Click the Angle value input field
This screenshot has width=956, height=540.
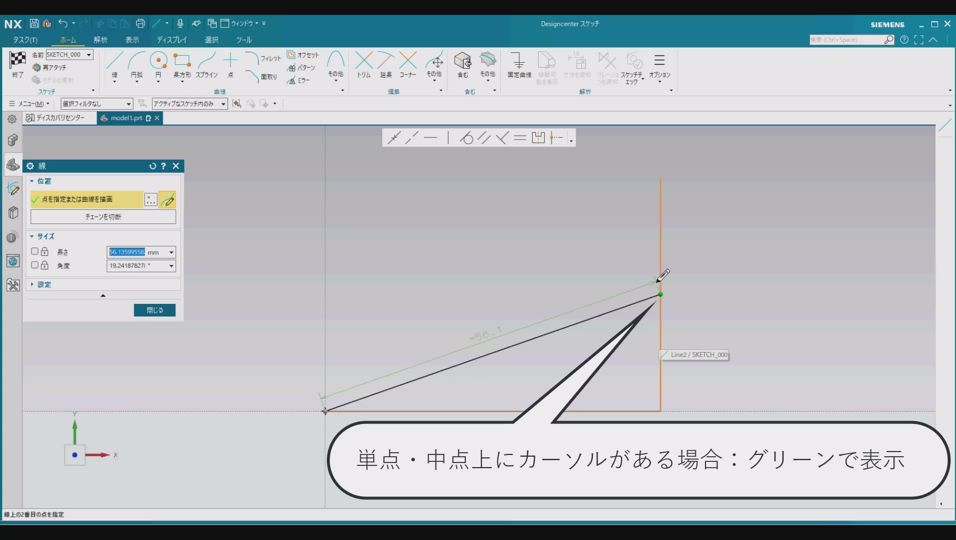coord(137,266)
